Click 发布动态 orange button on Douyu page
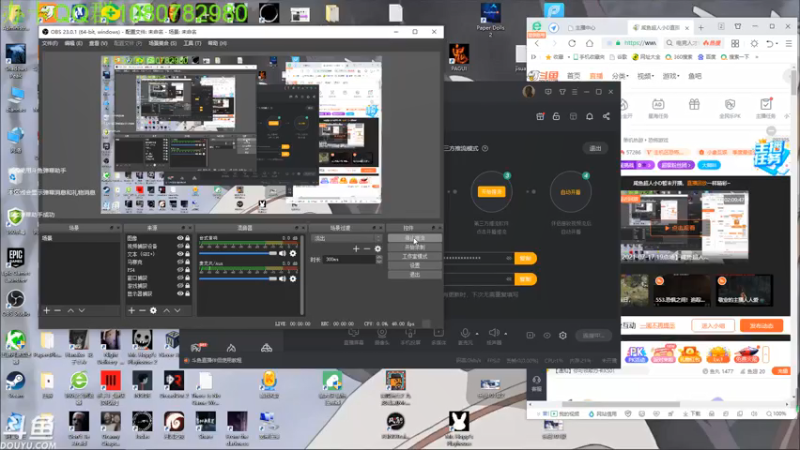 pos(762,326)
